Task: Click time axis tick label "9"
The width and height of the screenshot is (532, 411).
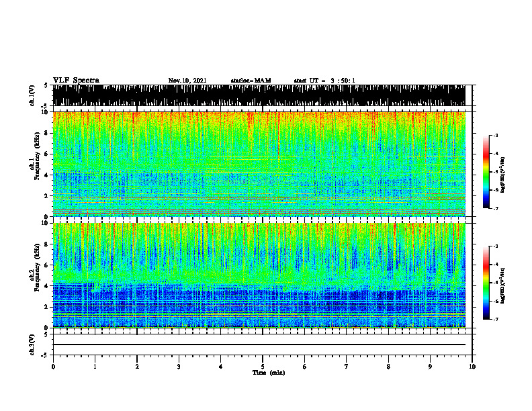Action: (430, 367)
